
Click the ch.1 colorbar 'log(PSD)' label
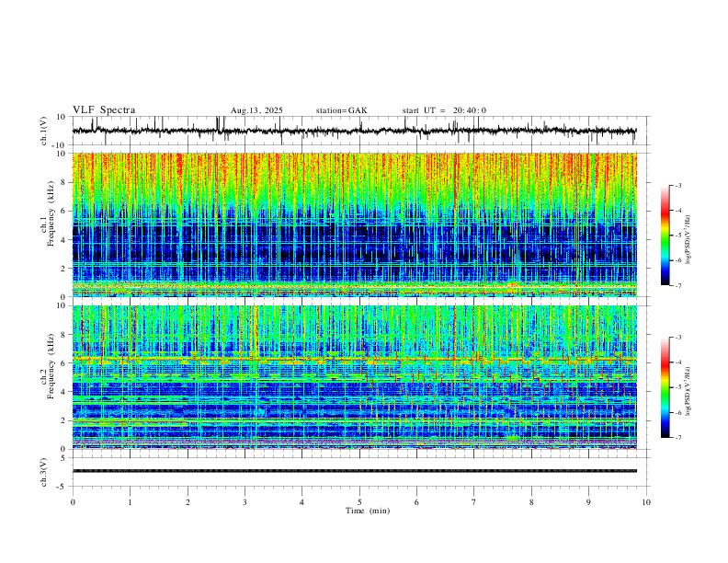tap(689, 240)
